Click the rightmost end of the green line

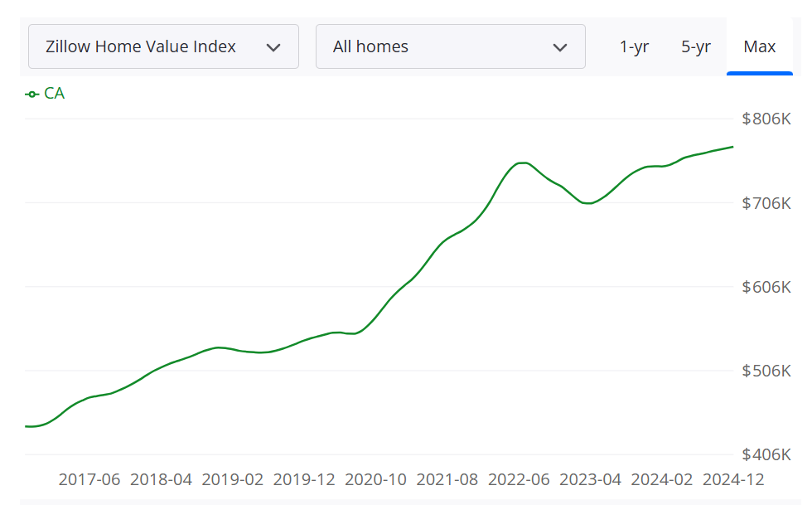[x=732, y=147]
